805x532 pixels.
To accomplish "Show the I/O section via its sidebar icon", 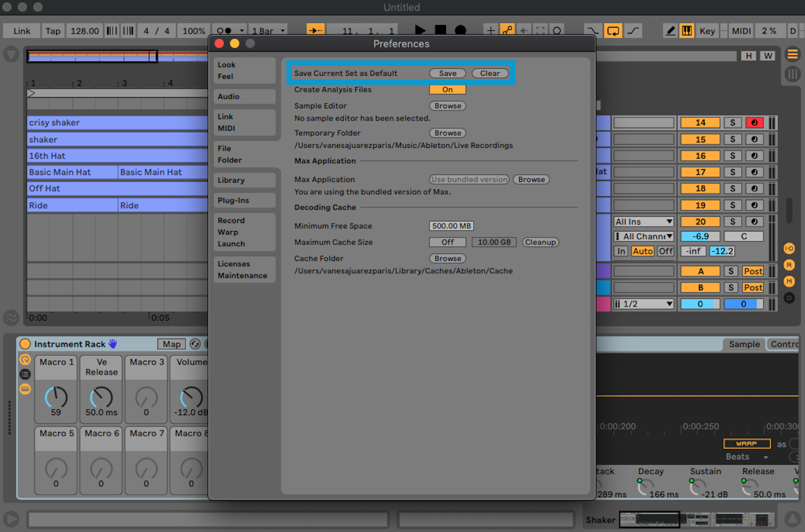I will [790, 248].
